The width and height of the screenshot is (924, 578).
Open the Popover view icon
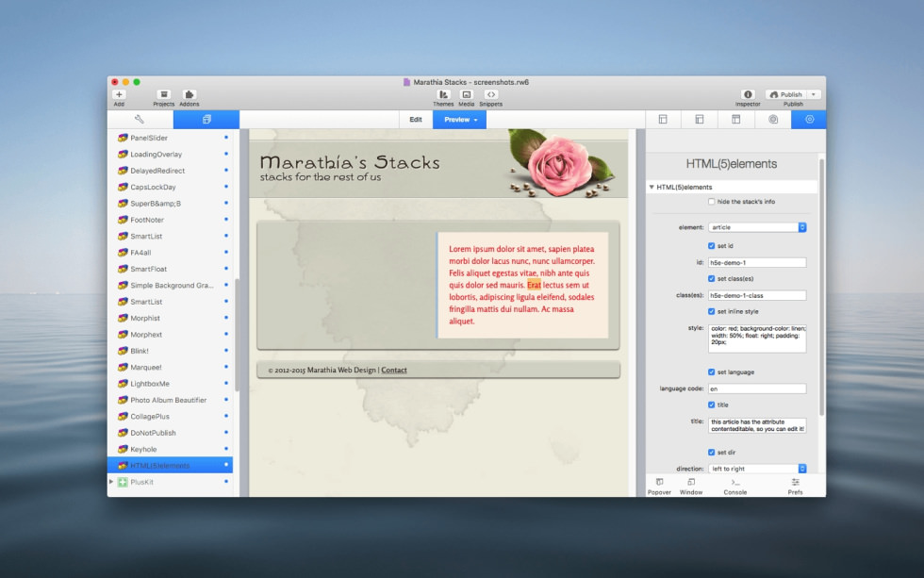[x=659, y=482]
